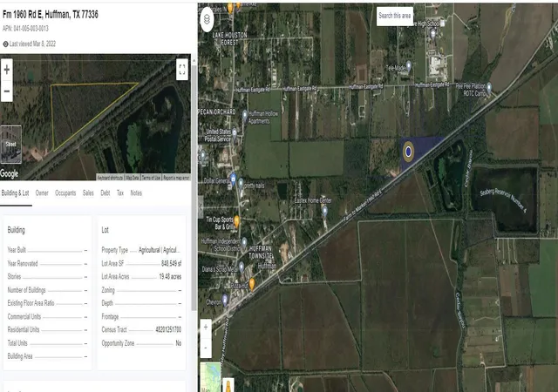Select the Property Type Agricultural value
The image size is (558, 392).
(x=159, y=250)
